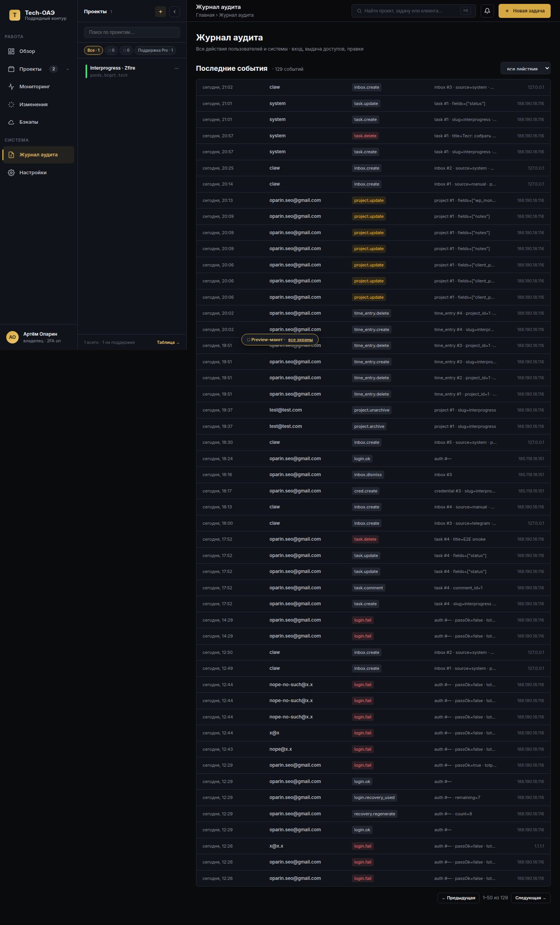
Task: Go to Следующая page
Action: point(531,898)
